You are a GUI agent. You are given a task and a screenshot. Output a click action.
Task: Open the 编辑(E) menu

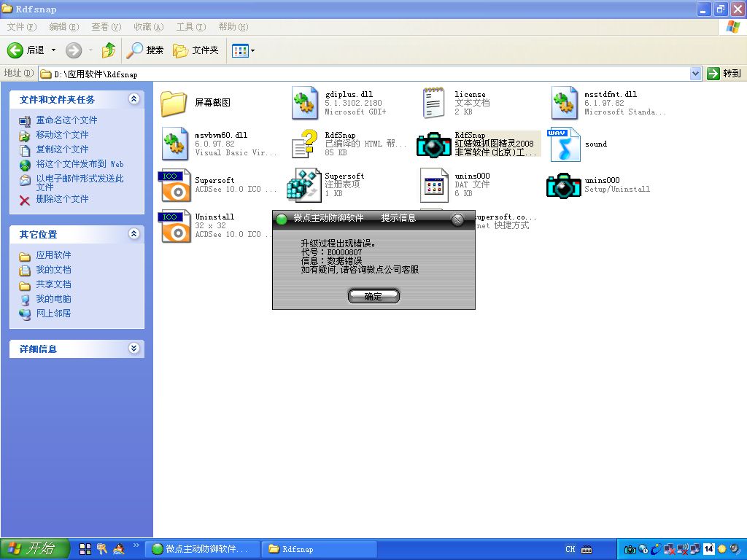[64, 27]
